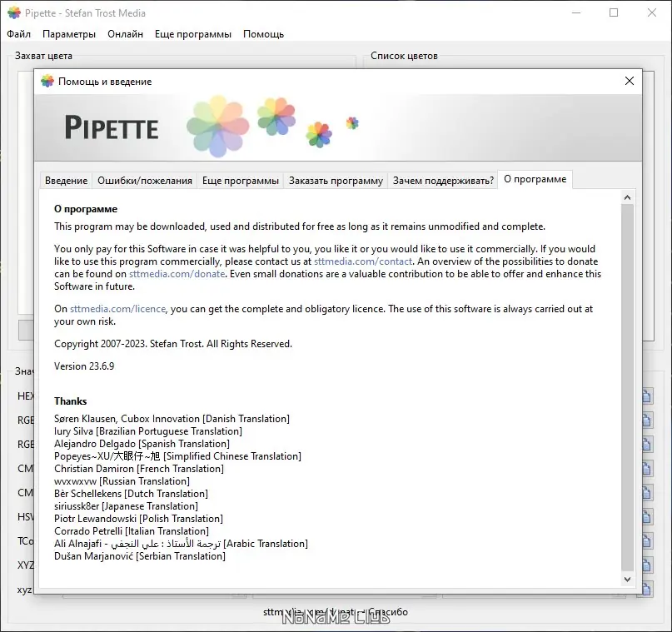The width and height of the screenshot is (672, 632).
Task: Click the vertical scrollbar thumb in dialog
Action: point(627,388)
